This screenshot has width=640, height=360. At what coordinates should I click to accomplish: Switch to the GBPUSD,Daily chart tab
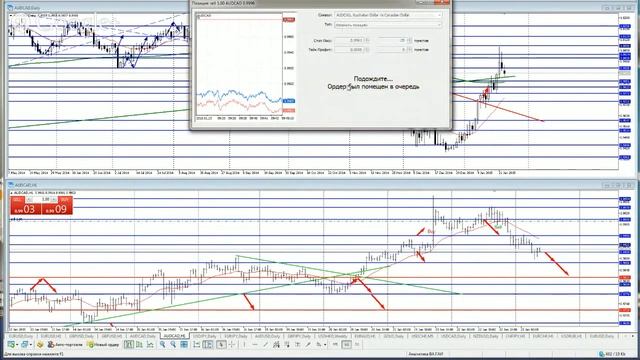(x=81, y=336)
